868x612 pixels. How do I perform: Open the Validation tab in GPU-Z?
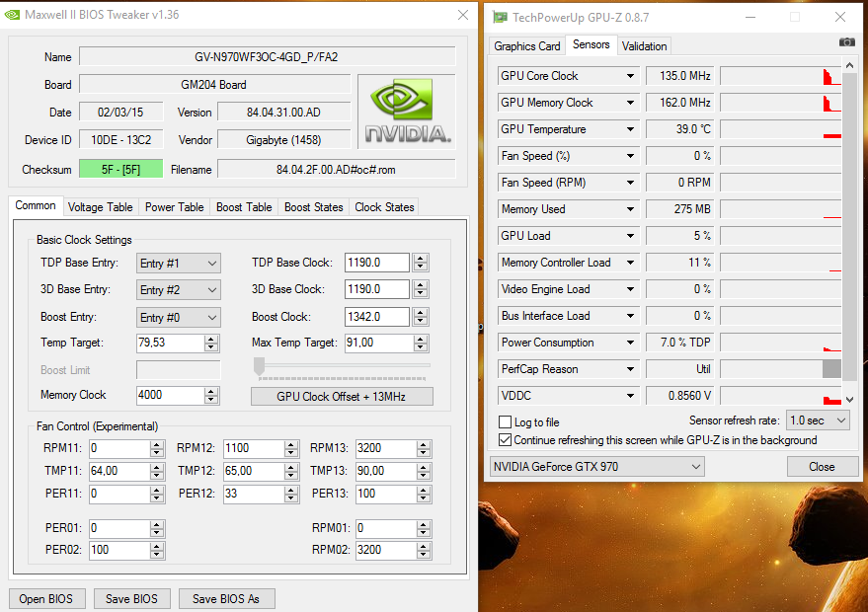644,46
